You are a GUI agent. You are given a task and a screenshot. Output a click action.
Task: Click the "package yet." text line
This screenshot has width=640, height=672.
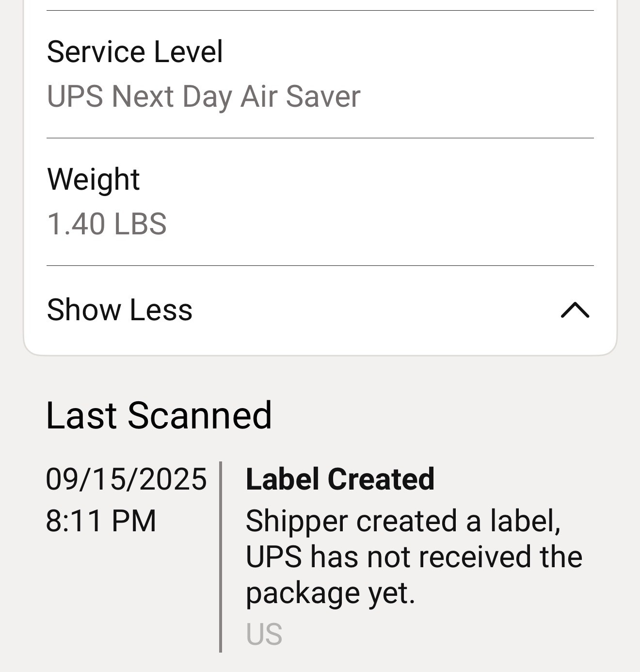[330, 592]
